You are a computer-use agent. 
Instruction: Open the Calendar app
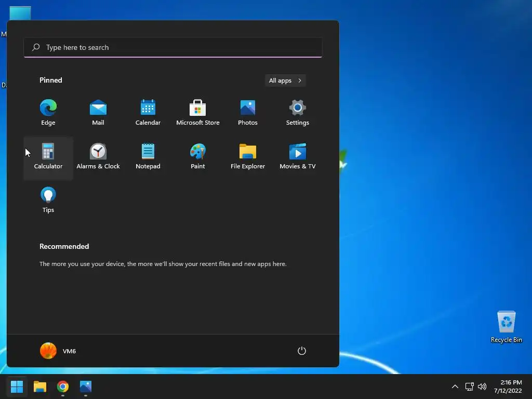coord(148,113)
